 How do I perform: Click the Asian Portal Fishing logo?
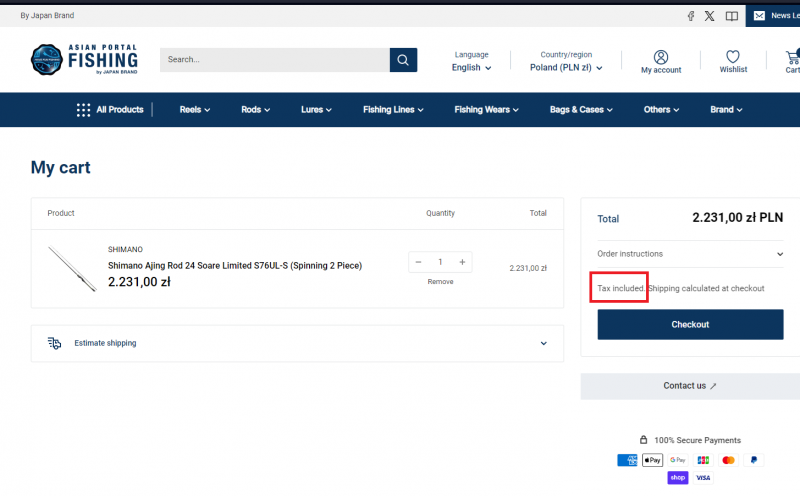coord(84,60)
